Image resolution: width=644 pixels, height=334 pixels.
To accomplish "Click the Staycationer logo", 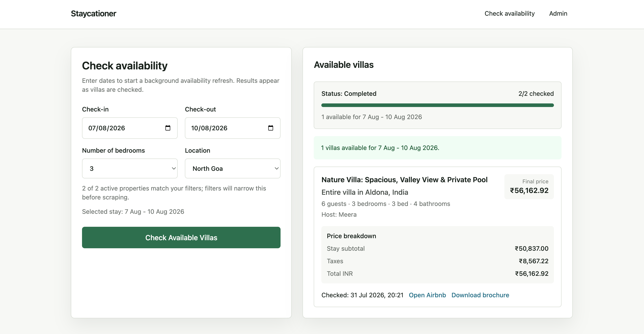I will pos(93,13).
